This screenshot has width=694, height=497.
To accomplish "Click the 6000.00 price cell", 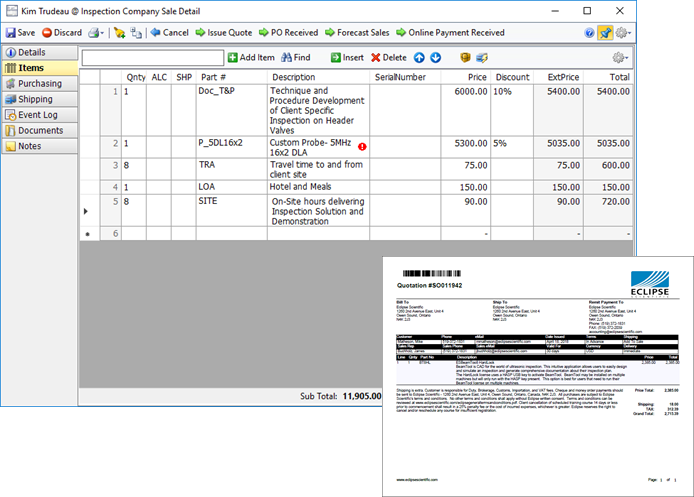I will [465, 110].
